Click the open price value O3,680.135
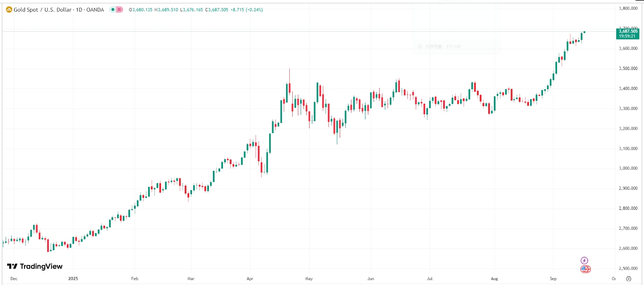Viewport: 644px width, 285px height. 140,10
